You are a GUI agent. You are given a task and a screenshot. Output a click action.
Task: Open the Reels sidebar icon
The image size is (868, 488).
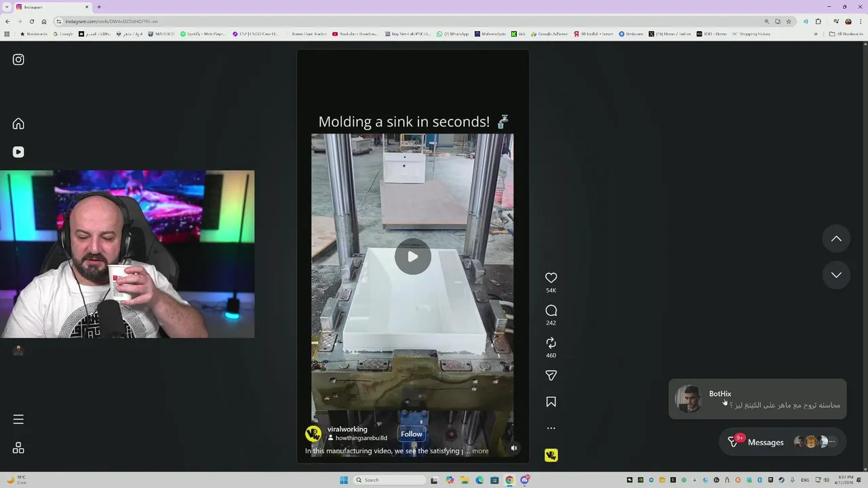coord(18,152)
